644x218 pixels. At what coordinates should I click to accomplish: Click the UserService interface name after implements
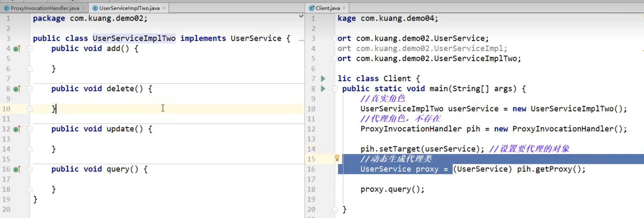[x=256, y=38]
